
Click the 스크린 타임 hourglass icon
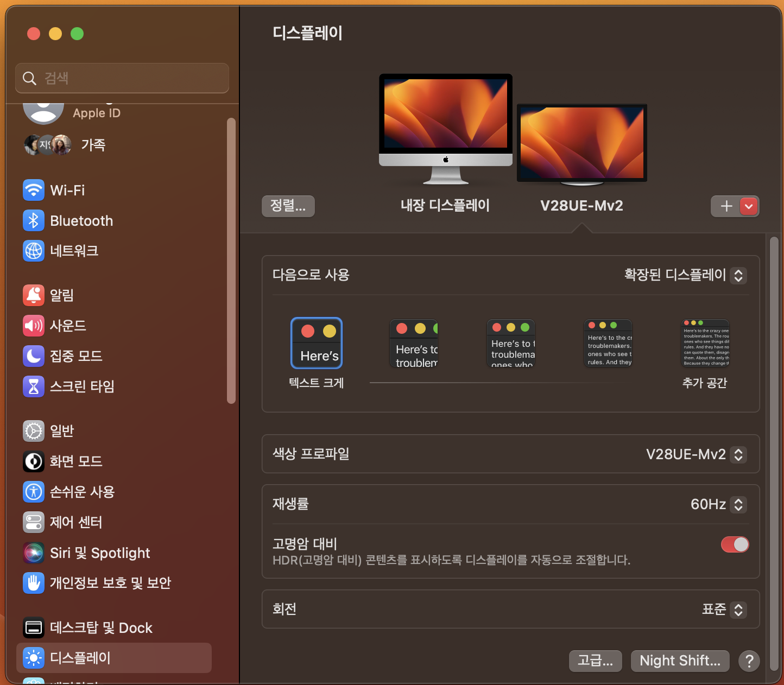point(34,386)
